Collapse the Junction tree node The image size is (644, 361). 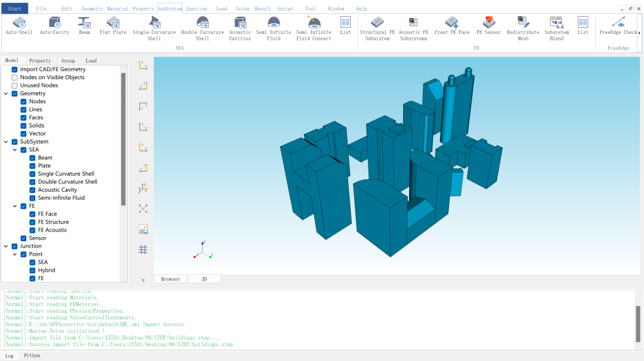pyautogui.click(x=6, y=246)
